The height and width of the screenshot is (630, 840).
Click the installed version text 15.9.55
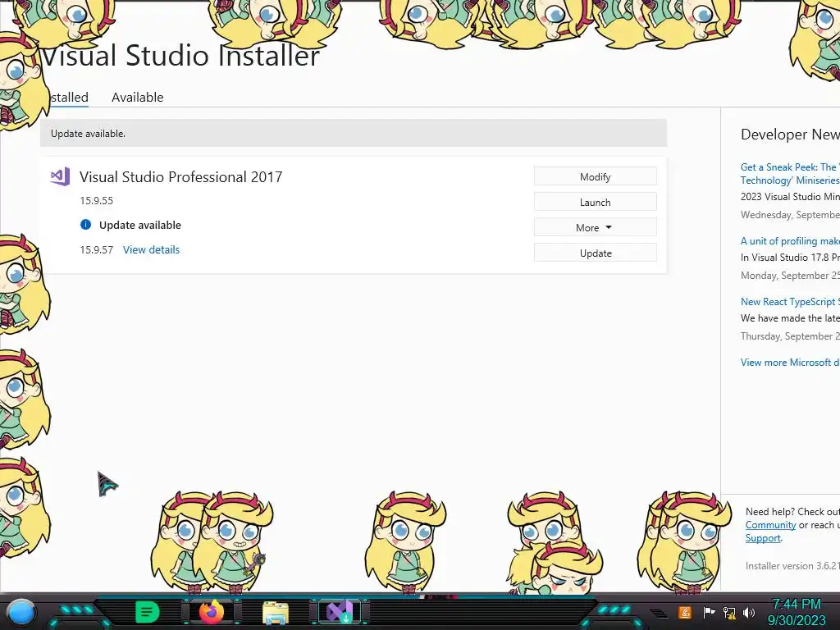coord(97,201)
